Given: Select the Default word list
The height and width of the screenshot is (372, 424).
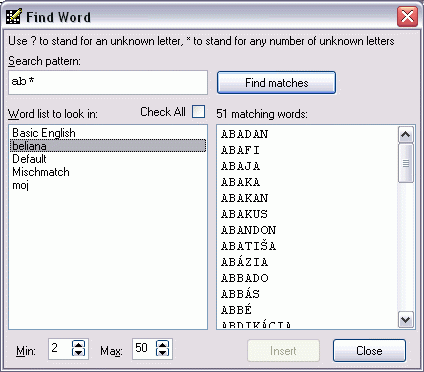Looking at the screenshot, I should tap(29, 159).
